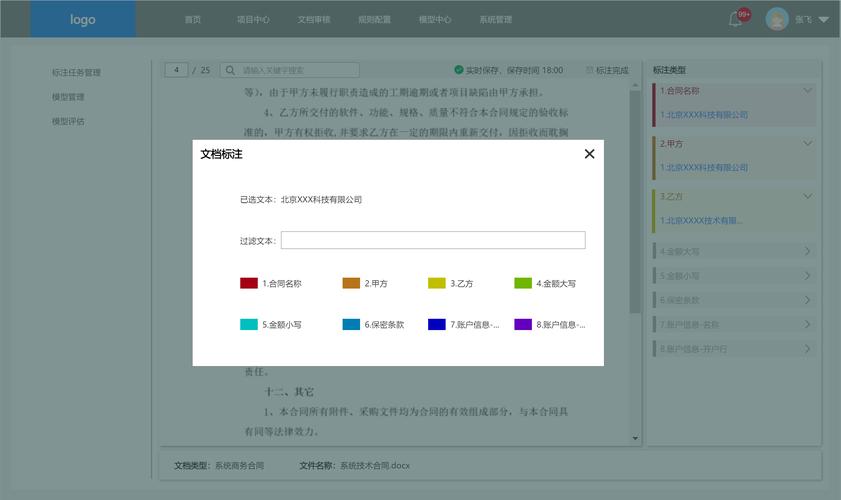Expand the 5.金额小写 group arrow
The height and width of the screenshot is (500, 841).
pyautogui.click(x=807, y=276)
